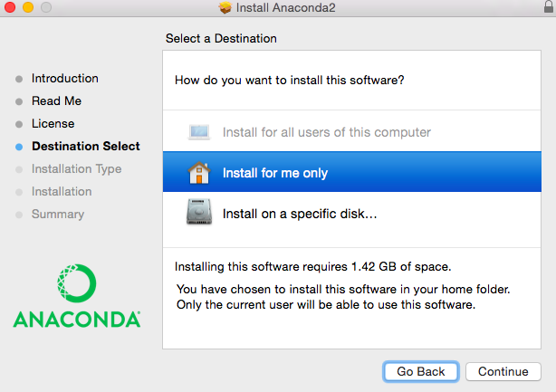Click the package box icon in title bar
This screenshot has width=556, height=392.
click(x=225, y=7)
